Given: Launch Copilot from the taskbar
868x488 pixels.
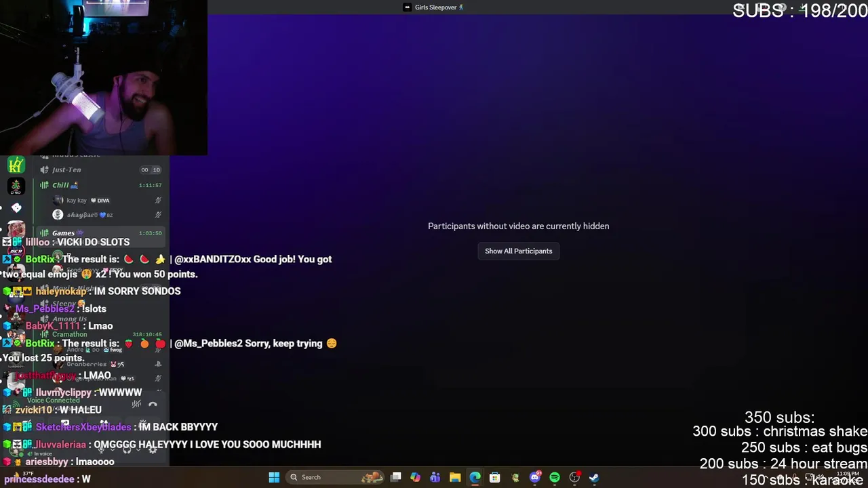Looking at the screenshot, I should tap(416, 477).
